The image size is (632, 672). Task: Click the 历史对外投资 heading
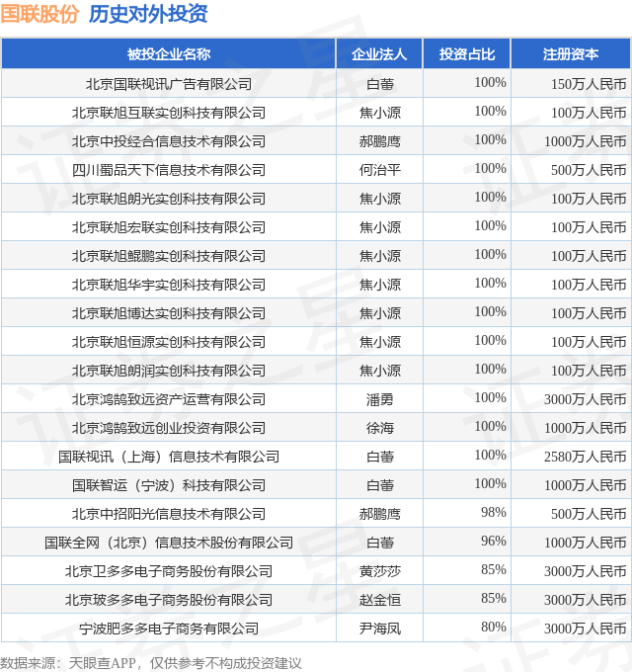click(148, 14)
